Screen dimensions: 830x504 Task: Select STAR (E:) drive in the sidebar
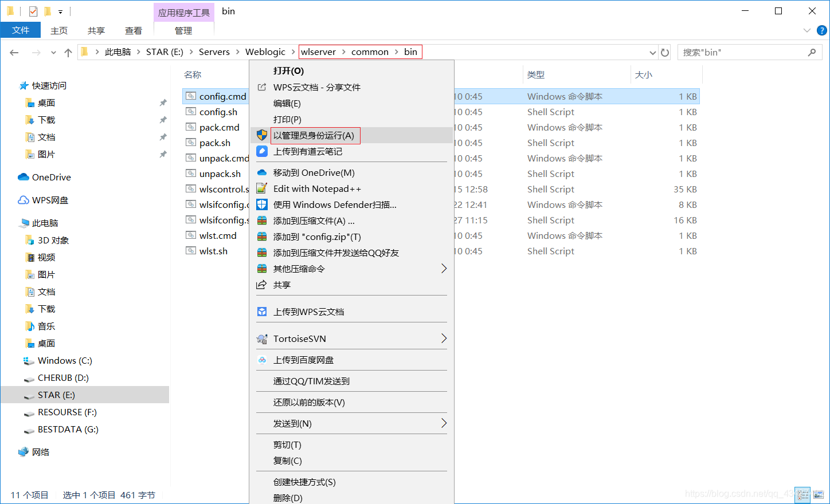point(85,395)
